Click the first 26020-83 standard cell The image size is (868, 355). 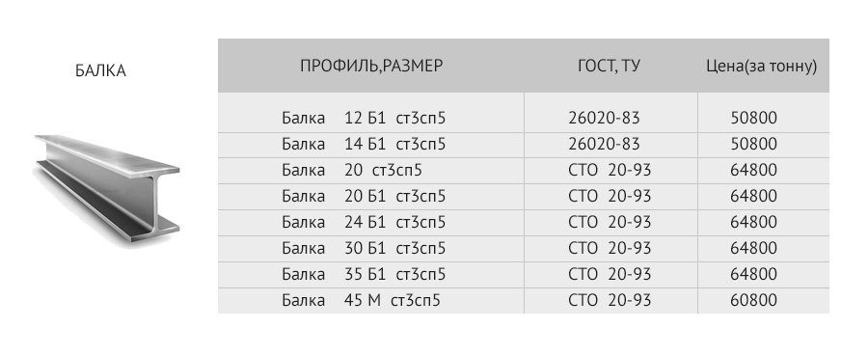604,118
